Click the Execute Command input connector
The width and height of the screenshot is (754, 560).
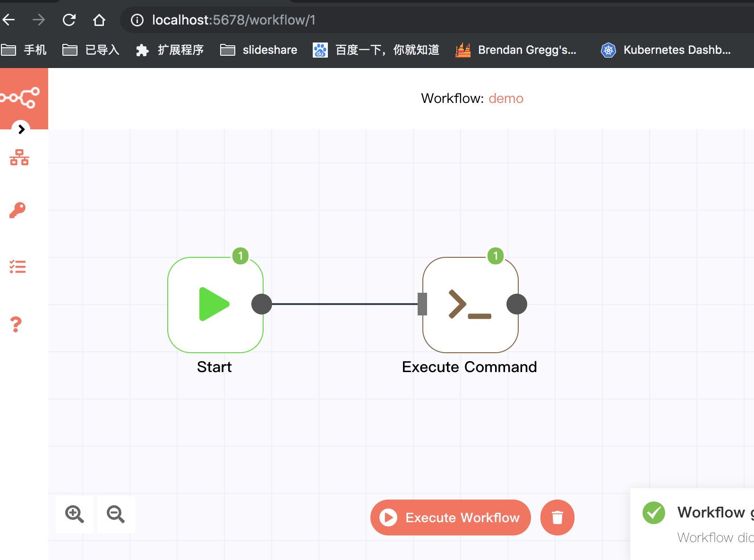422,304
